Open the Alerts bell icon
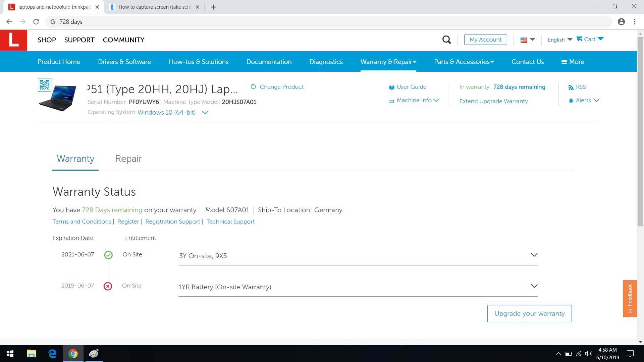This screenshot has width=644, height=362. click(x=571, y=101)
